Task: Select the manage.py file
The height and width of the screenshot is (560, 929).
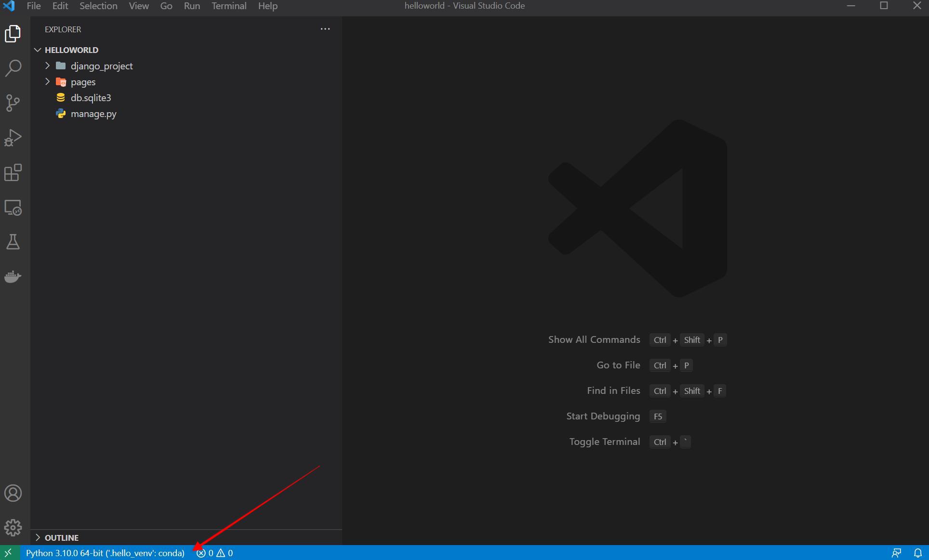Action: 93,114
